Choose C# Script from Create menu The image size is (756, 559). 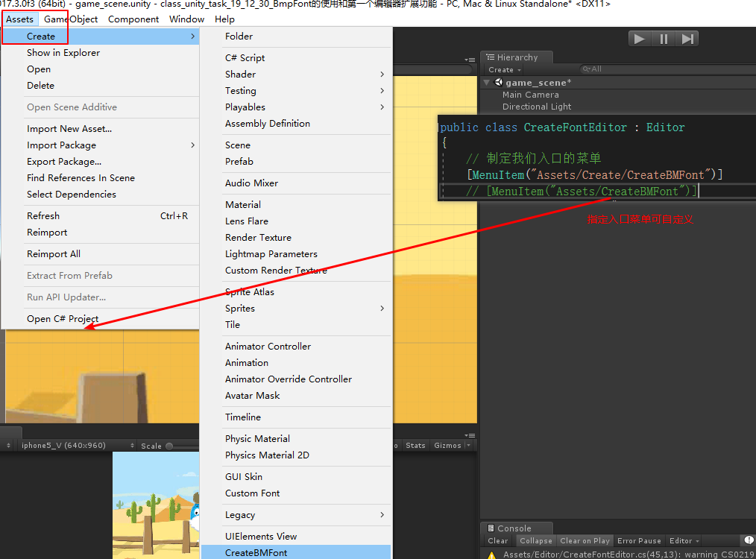pos(245,57)
